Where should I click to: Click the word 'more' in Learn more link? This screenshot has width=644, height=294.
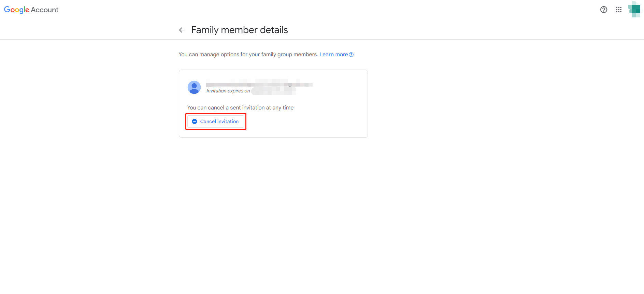click(341, 55)
